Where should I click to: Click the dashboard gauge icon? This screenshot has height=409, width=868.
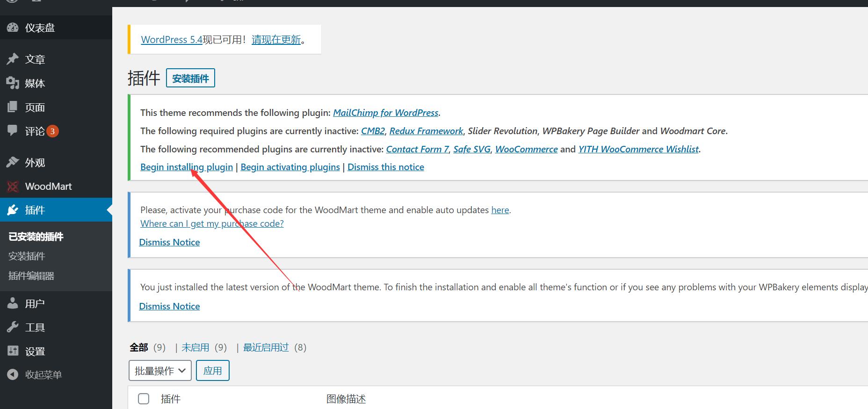pos(13,28)
